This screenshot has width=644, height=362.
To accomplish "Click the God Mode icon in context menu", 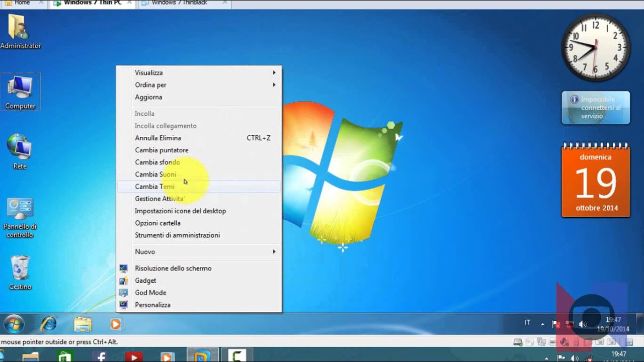I will tap(123, 293).
